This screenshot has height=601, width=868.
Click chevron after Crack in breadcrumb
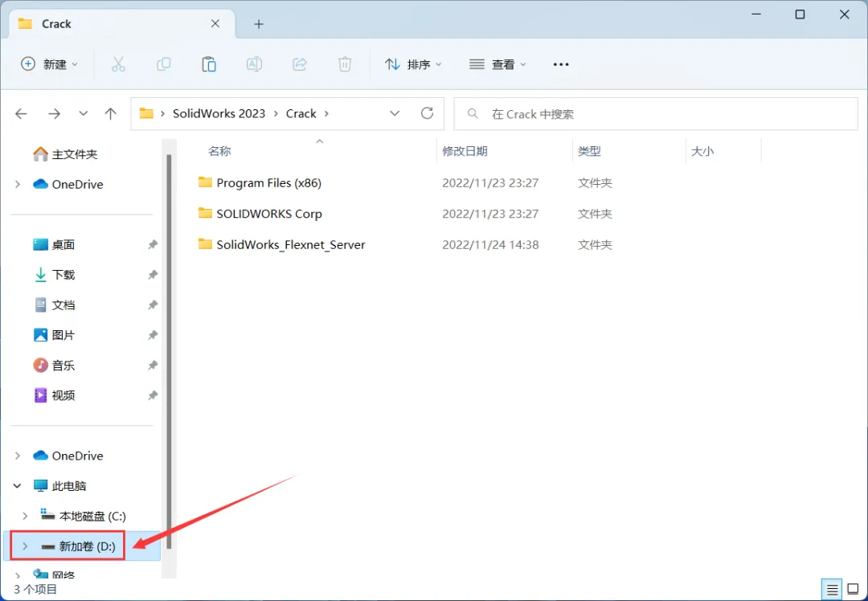pos(326,114)
